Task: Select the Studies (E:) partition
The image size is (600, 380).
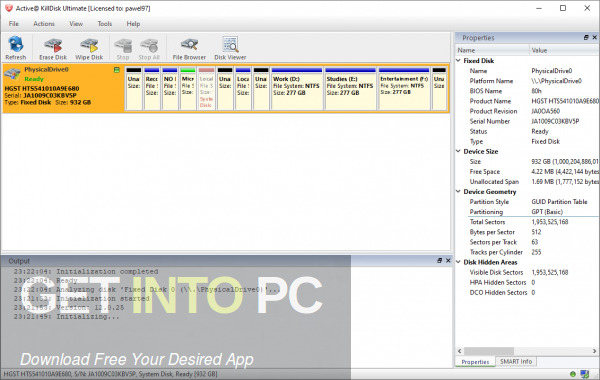Action: point(350,89)
